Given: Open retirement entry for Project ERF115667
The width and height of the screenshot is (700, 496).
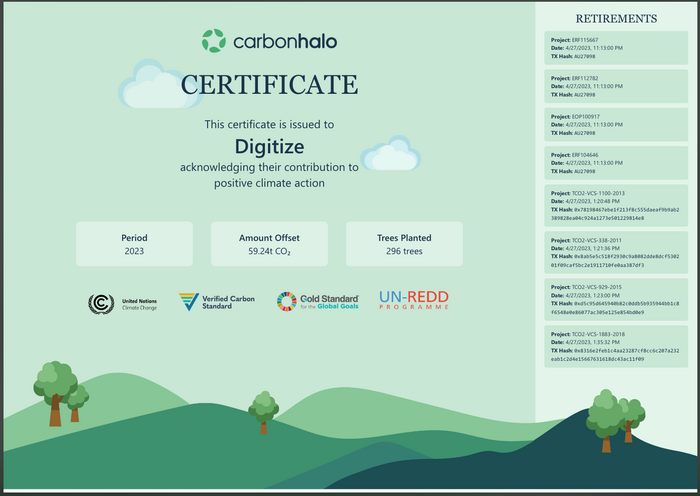Looking at the screenshot, I should click(x=616, y=48).
